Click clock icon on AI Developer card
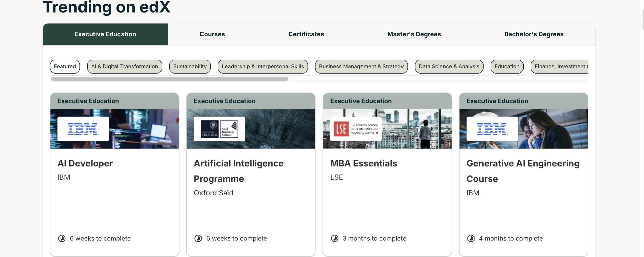This screenshot has height=257, width=644. coord(62,238)
